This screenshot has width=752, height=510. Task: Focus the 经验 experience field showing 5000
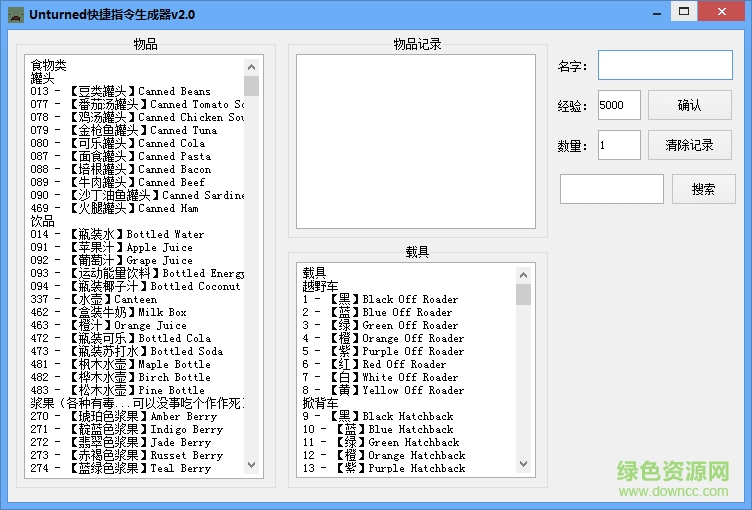click(x=619, y=105)
